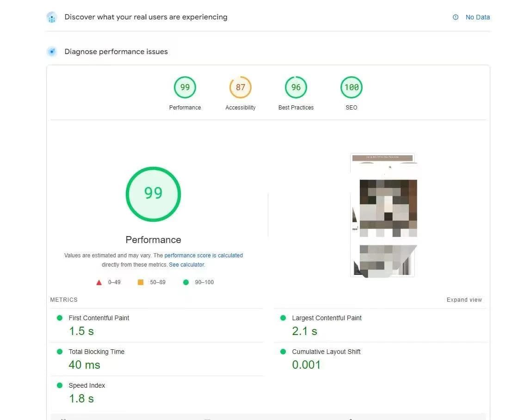This screenshot has height=420, width=525.
Task: Click the orange square 50–89 legend icon
Action: 141,282
